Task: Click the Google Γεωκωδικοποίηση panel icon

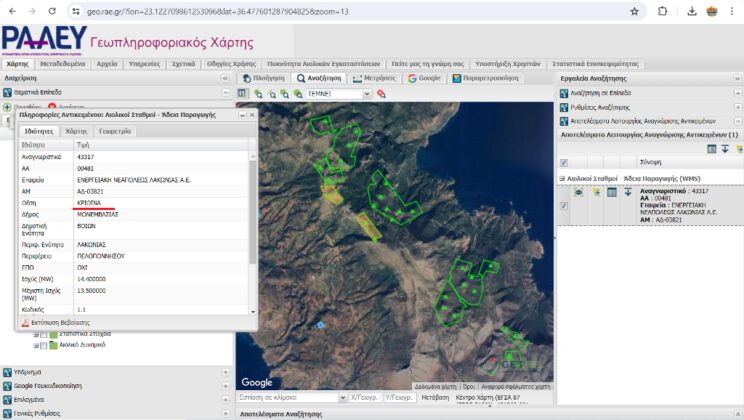Action: pos(7,386)
